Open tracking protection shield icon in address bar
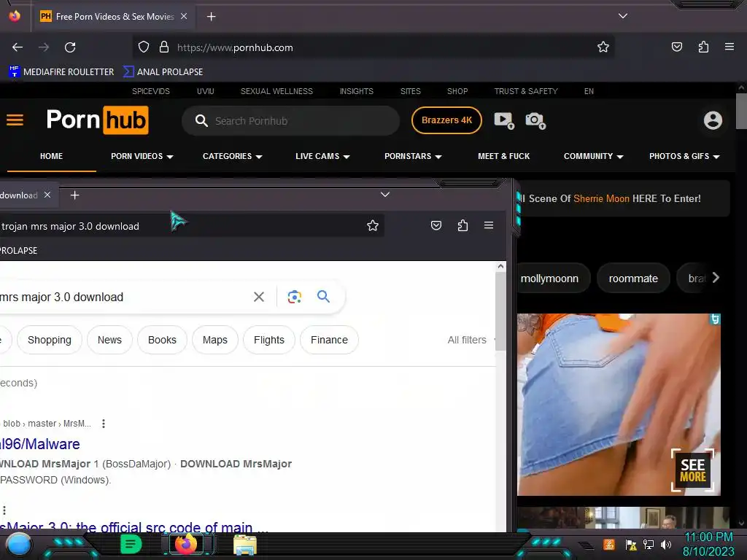The width and height of the screenshot is (747, 560). tap(144, 47)
